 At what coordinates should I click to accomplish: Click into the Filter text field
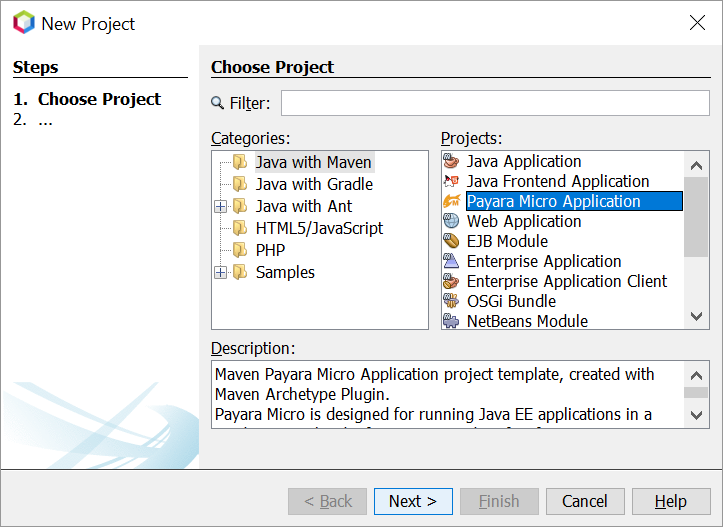point(495,103)
